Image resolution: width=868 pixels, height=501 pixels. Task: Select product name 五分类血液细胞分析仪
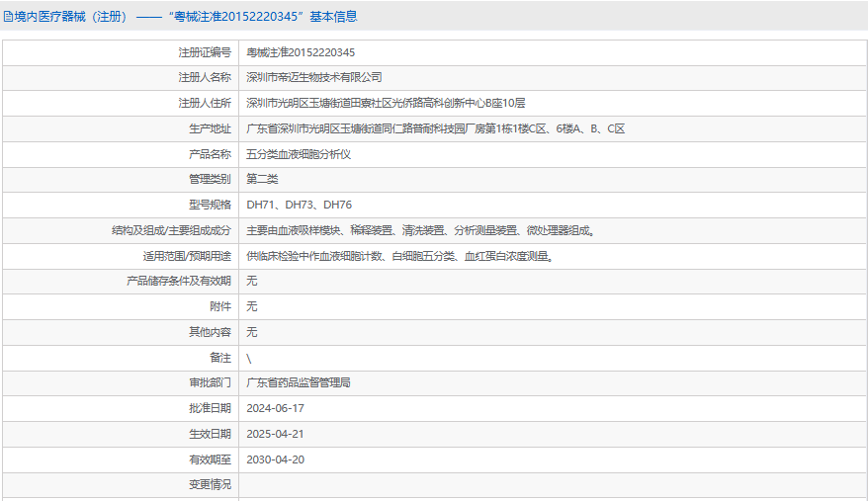tap(299, 154)
